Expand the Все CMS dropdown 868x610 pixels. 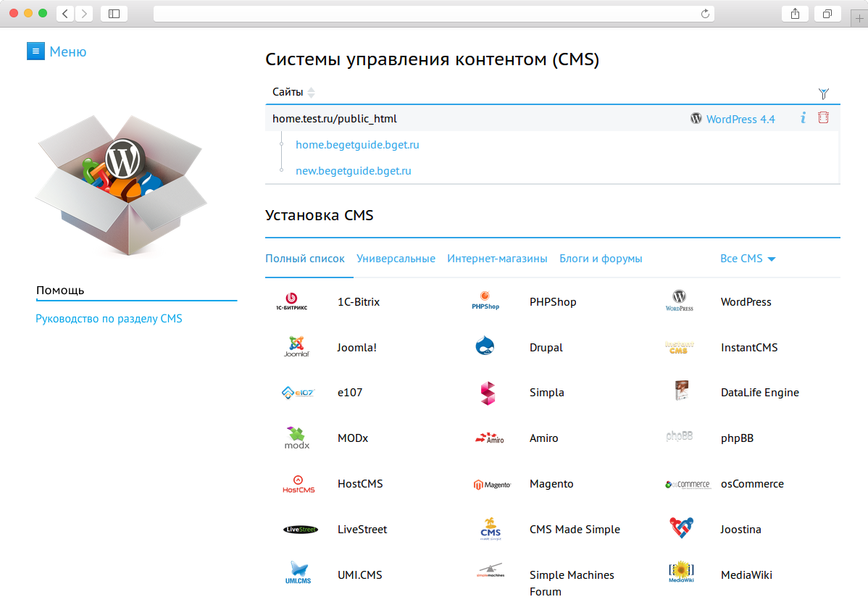click(748, 259)
